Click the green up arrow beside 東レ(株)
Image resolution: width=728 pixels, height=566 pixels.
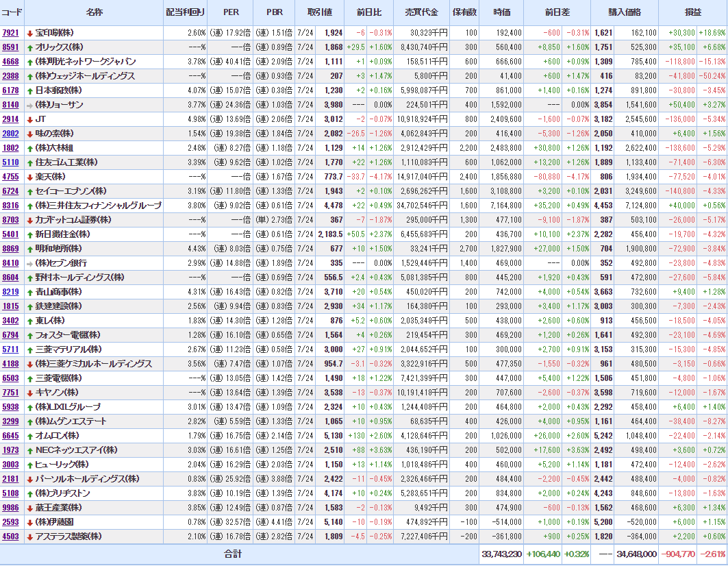point(29,321)
